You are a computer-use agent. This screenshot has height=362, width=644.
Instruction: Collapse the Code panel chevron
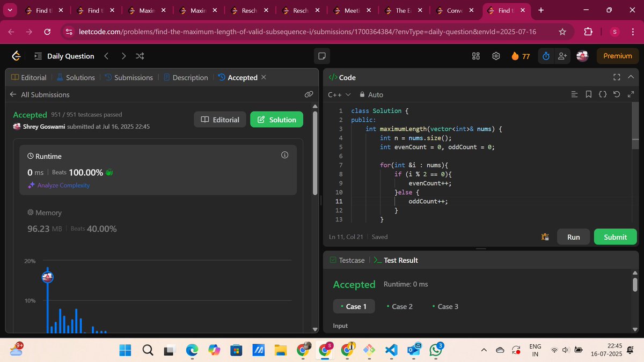[630, 77]
